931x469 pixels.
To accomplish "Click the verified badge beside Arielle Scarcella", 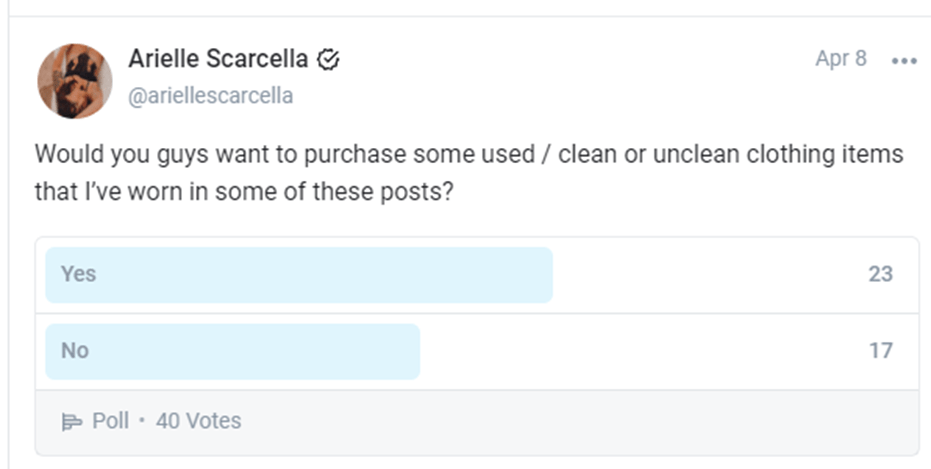I will point(328,60).
